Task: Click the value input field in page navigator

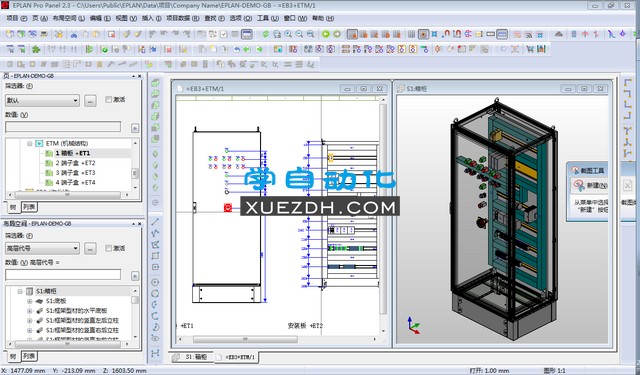Action: (x=63, y=127)
